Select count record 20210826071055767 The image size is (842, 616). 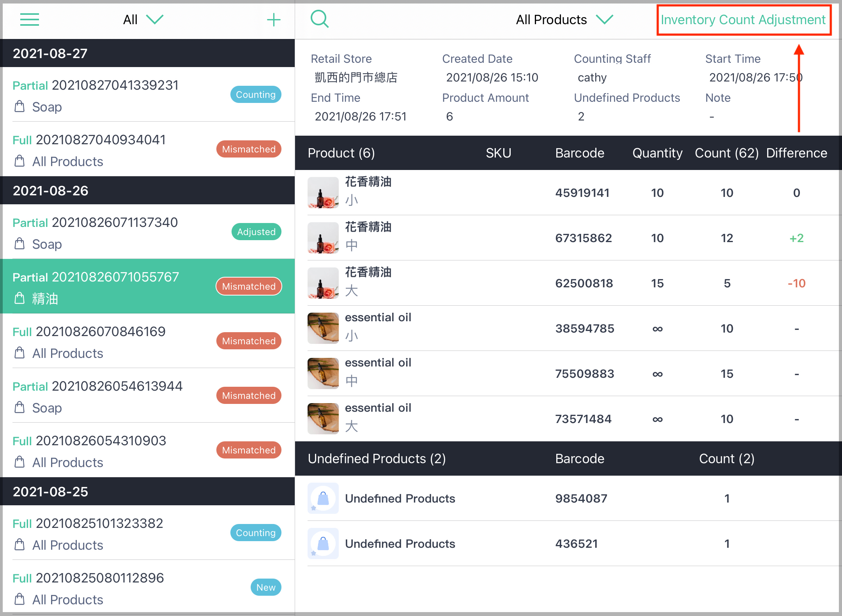coord(147,286)
